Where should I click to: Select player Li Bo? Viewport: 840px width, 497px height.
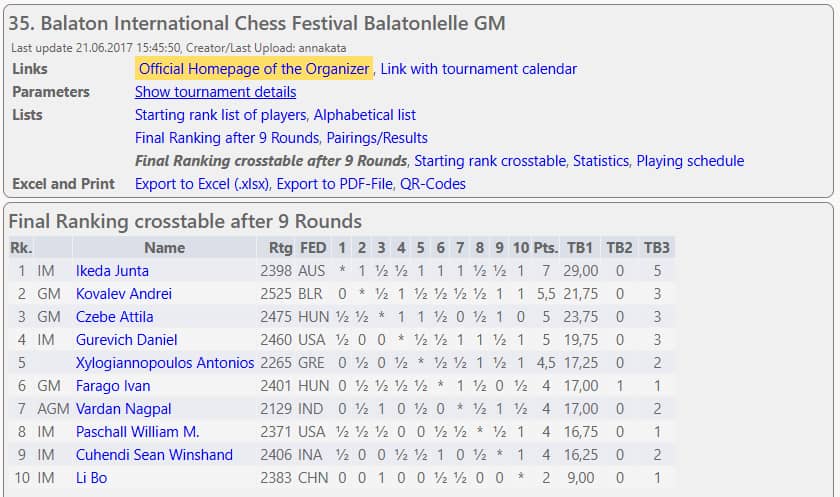pyautogui.click(x=91, y=478)
